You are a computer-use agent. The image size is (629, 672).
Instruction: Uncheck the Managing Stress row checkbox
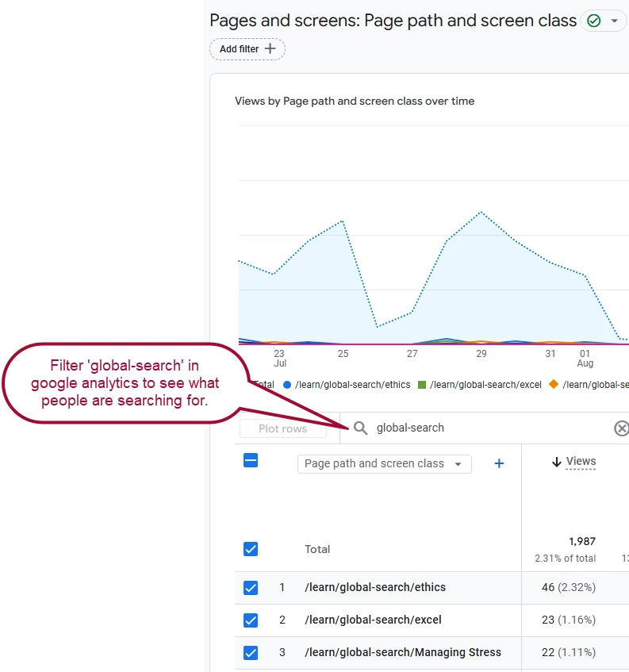pos(251,653)
